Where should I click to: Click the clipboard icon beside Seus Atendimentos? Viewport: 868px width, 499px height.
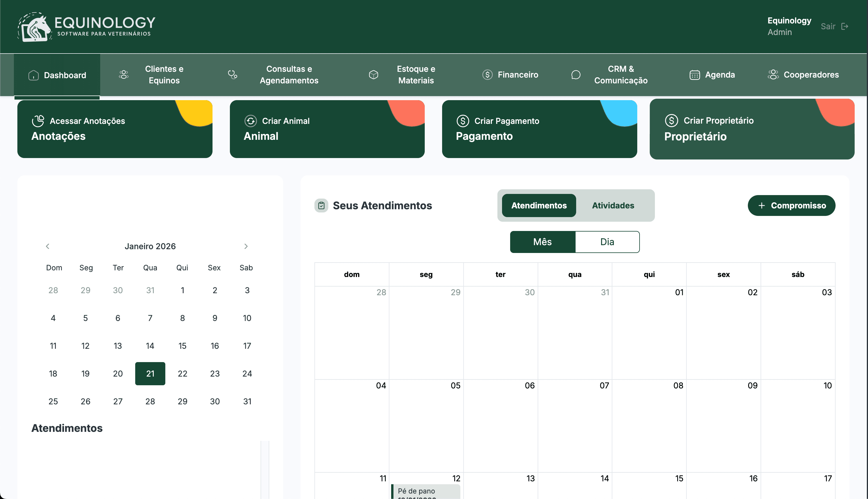point(321,205)
